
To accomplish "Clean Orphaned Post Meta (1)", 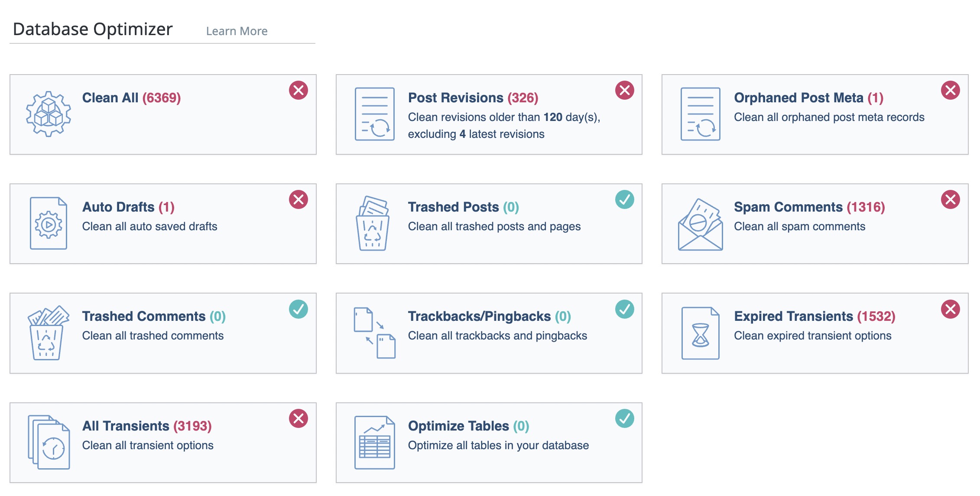I will click(x=808, y=98).
